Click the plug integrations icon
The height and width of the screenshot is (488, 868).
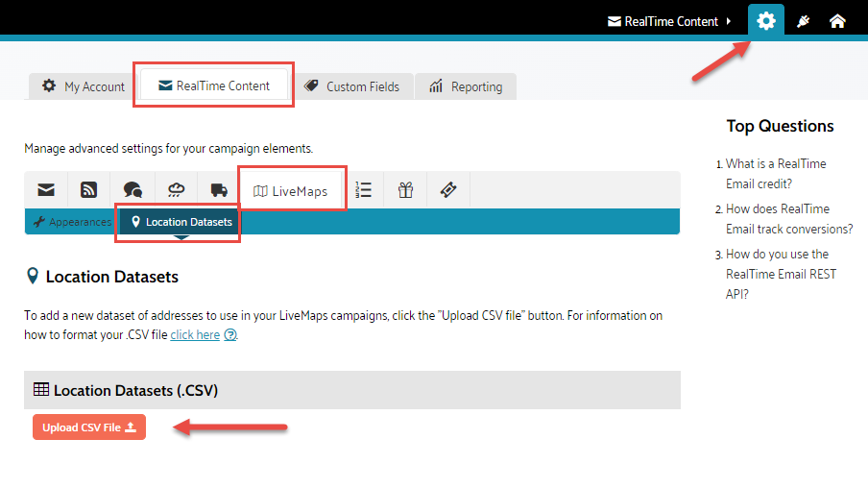pos(803,21)
